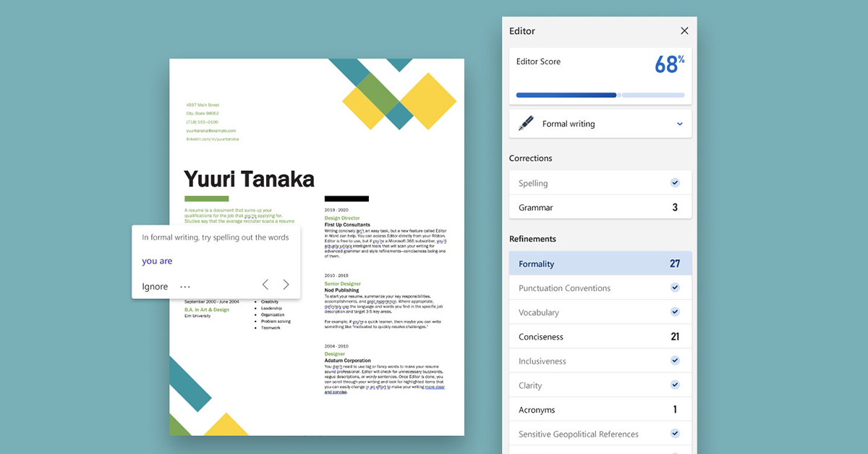
Task: Click the Adatum Corporation company name
Action: [347, 361]
